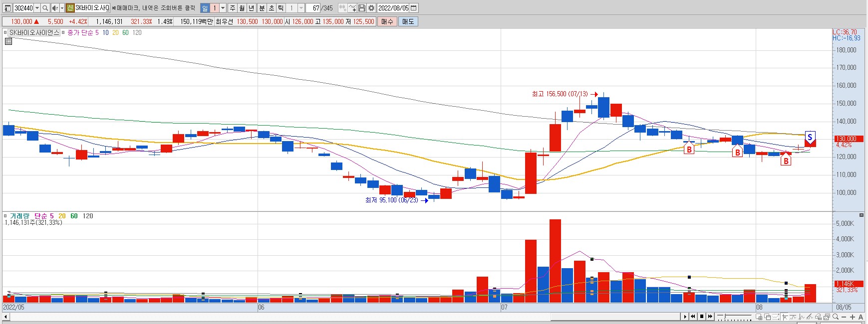Click the wave line drawing tool icon
Screen dimensions: 868x324
tap(793, 317)
